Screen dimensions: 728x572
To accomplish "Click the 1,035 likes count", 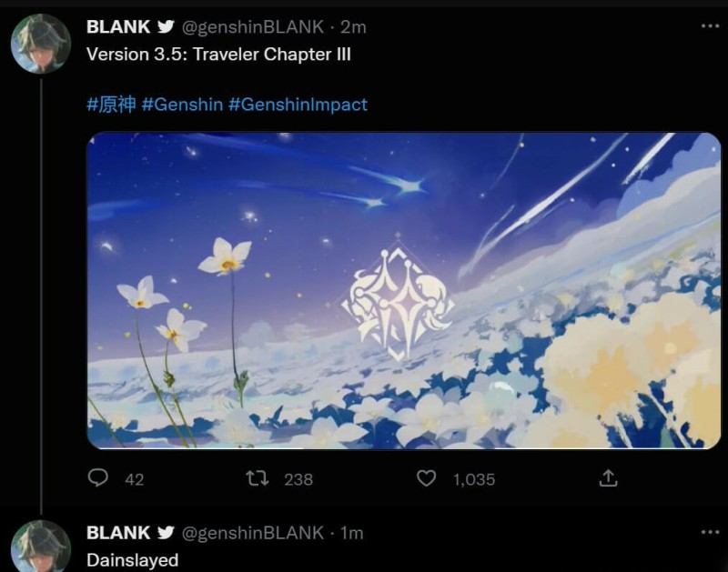I will (474, 479).
